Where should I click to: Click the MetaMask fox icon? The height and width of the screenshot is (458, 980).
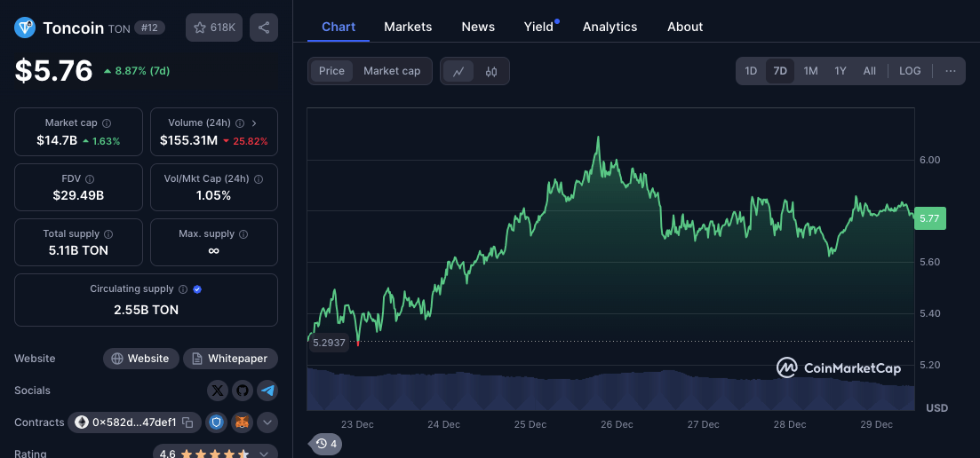(243, 422)
